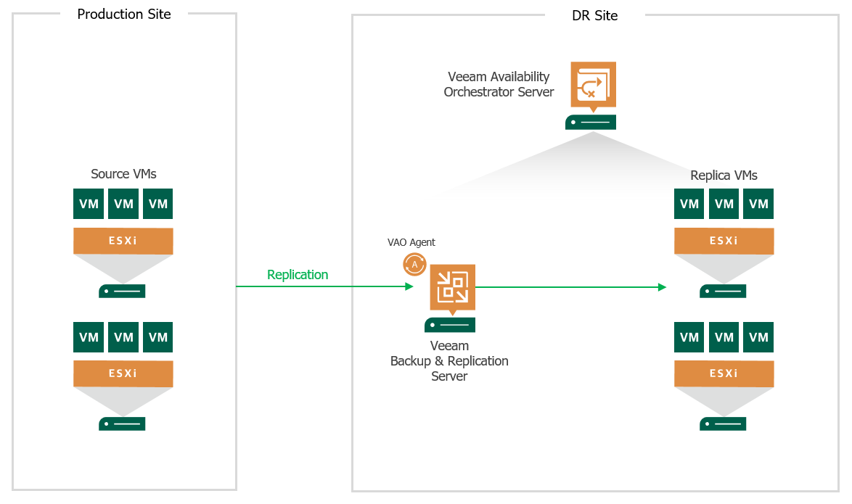Select the rightmost VM directly under Source VMs
Screen dimensions: 852x504
click(158, 204)
